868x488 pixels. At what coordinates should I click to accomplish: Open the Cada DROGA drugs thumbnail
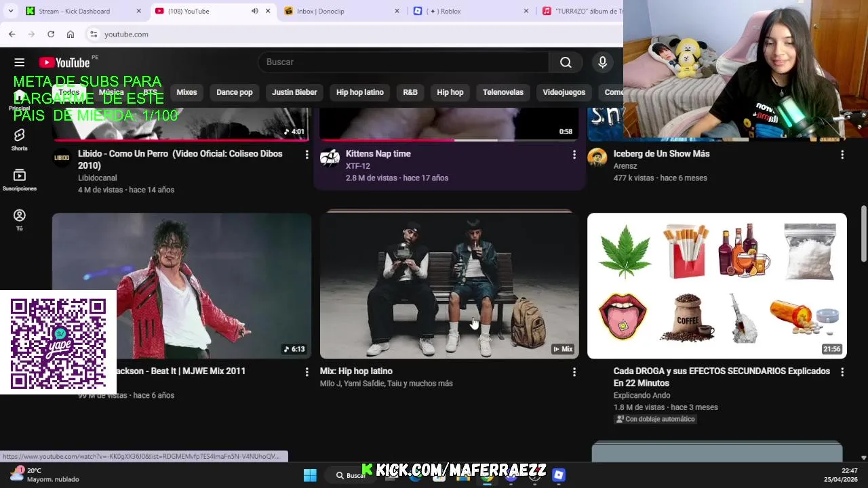tap(717, 285)
